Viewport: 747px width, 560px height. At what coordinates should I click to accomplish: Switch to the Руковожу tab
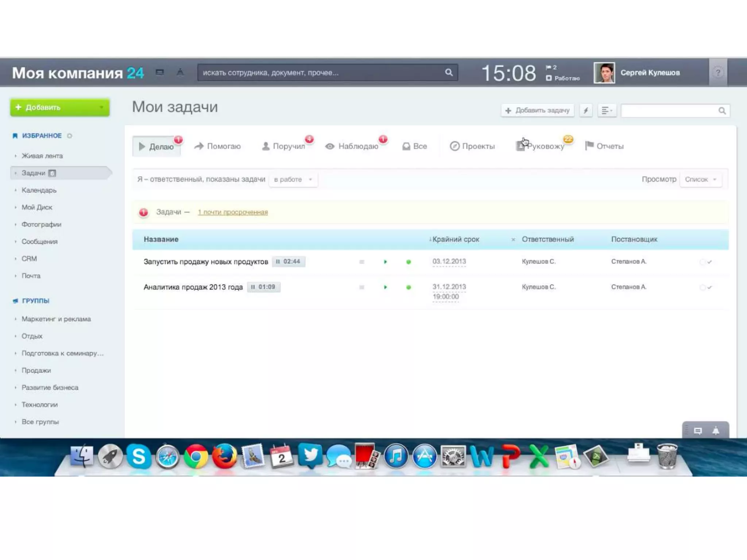click(545, 146)
